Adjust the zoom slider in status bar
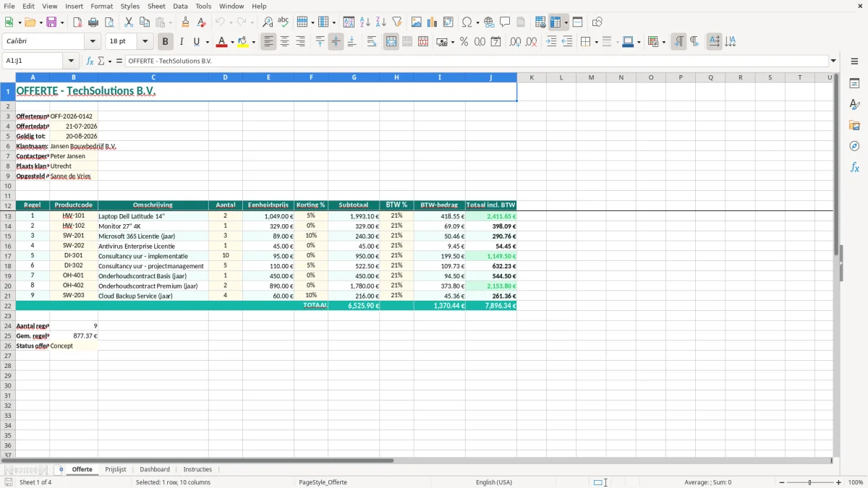 tap(809, 482)
